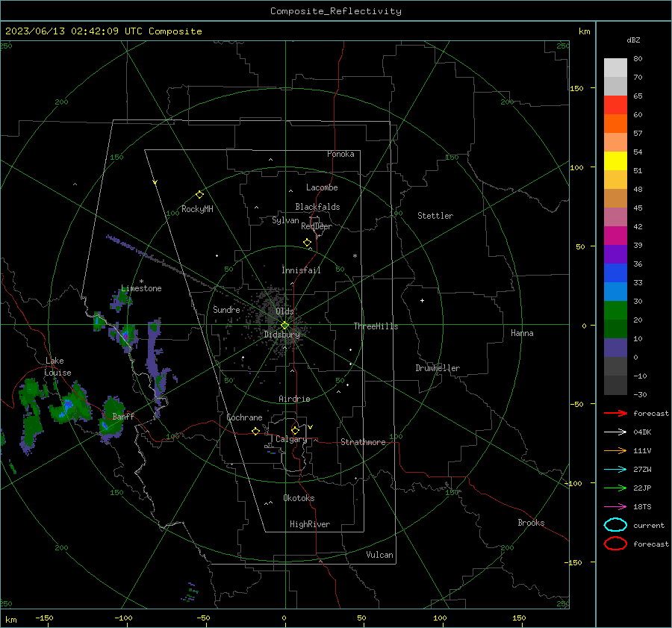672x628 pixels.
Task: Click the Hanna city label
Action: [x=522, y=333]
